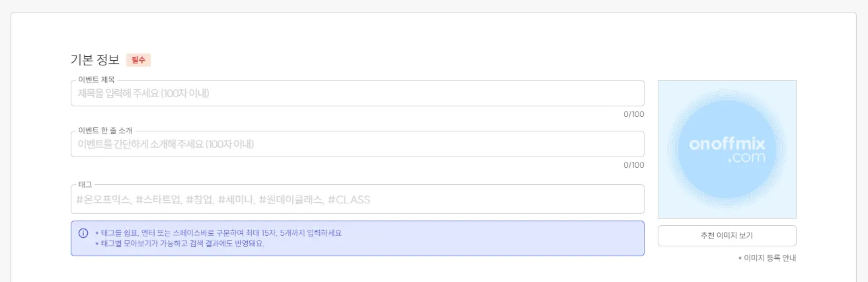Click the 기본 정보 section heading
This screenshot has height=282, width=868.
click(x=95, y=60)
